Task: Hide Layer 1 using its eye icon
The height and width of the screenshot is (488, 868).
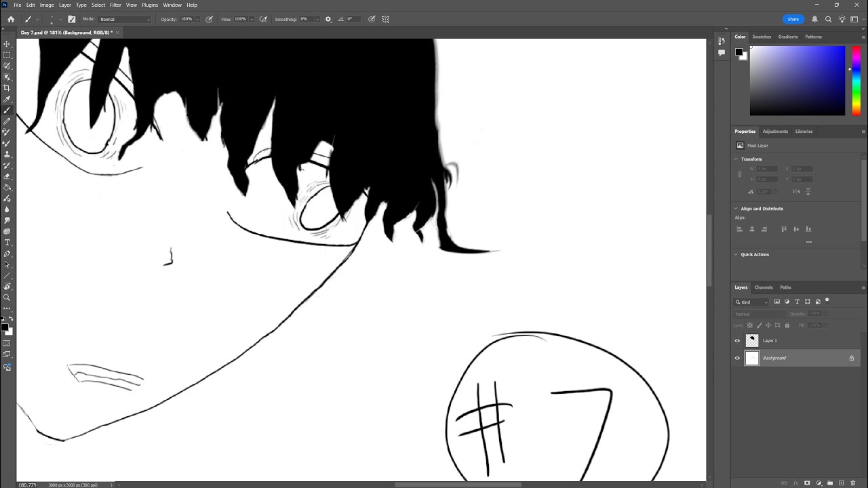Action: click(x=737, y=341)
